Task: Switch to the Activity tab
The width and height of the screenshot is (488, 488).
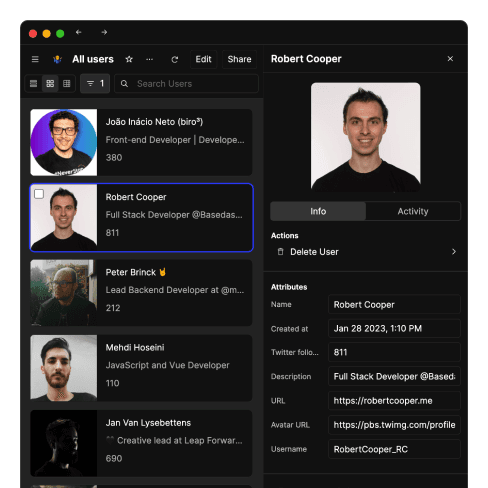Action: click(413, 211)
